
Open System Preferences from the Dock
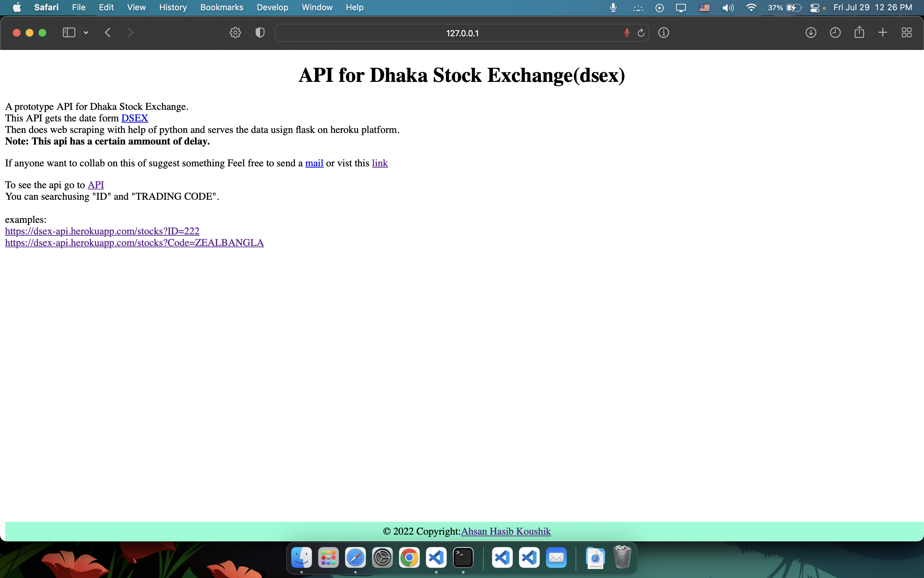click(382, 558)
